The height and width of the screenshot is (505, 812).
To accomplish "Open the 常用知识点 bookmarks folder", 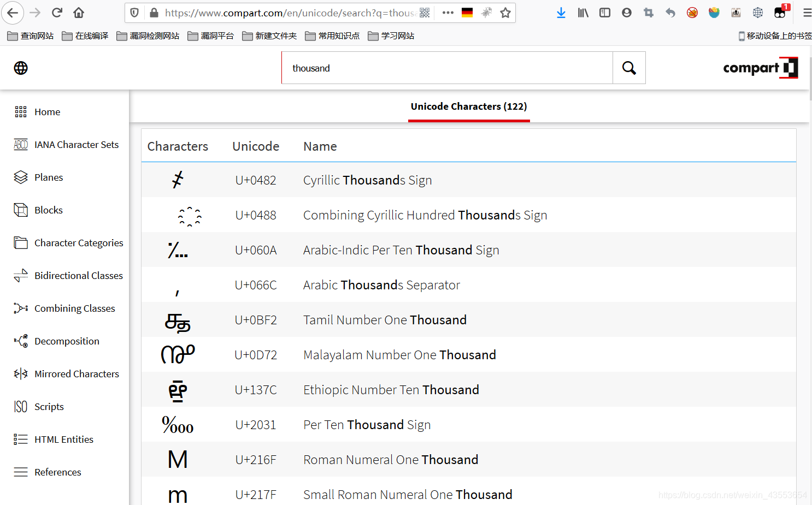I will click(x=332, y=36).
